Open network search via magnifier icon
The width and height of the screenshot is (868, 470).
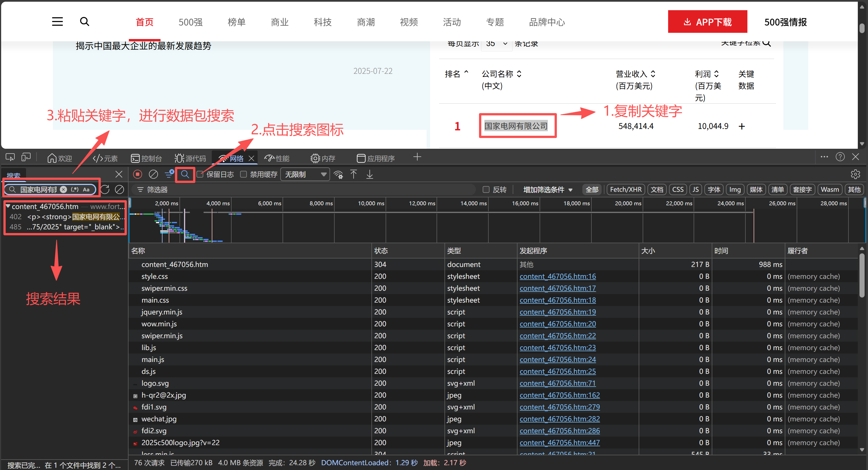click(185, 174)
